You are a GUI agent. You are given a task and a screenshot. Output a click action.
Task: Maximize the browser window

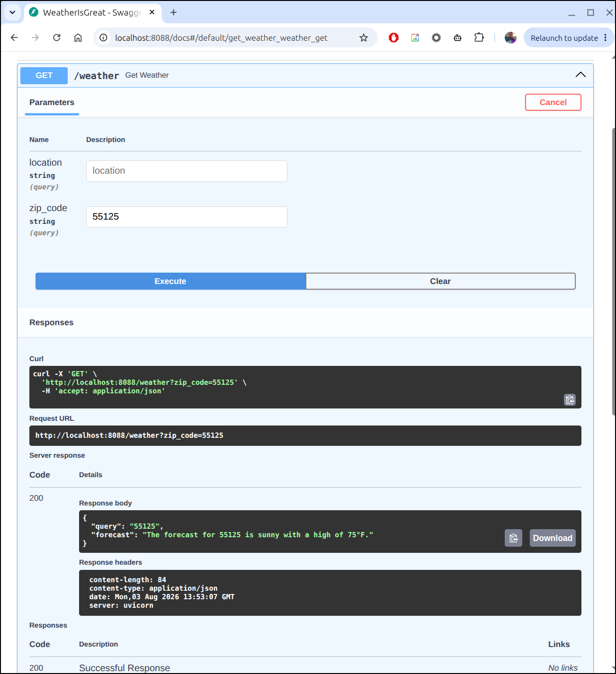tap(590, 13)
